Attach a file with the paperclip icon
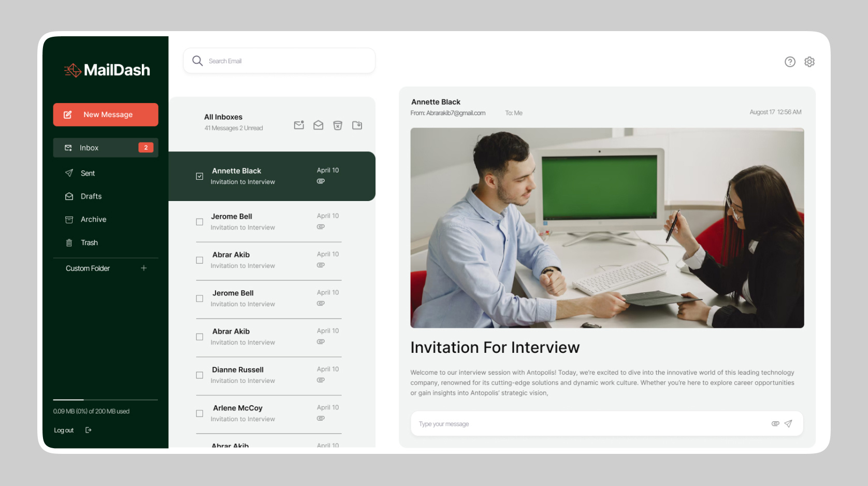The image size is (868, 486). [775, 423]
